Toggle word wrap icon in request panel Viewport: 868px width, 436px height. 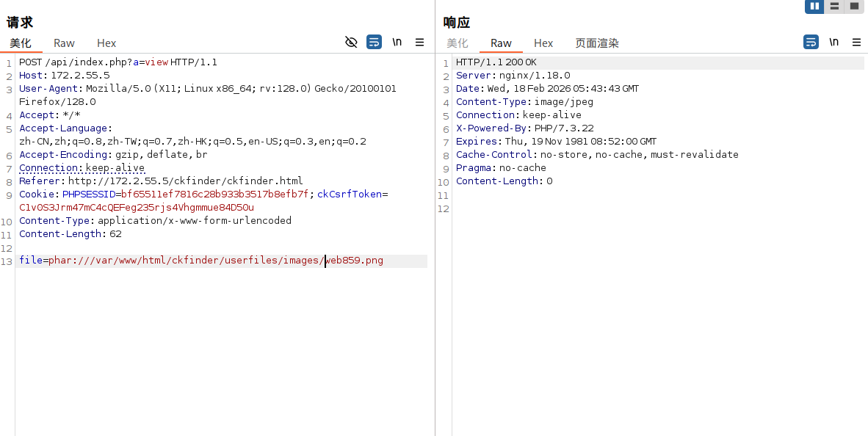pos(375,42)
